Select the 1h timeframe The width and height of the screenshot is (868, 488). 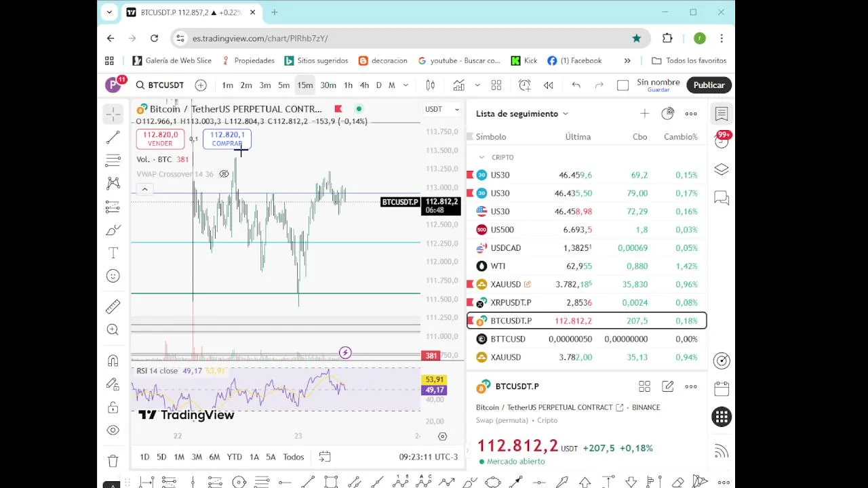(x=348, y=85)
